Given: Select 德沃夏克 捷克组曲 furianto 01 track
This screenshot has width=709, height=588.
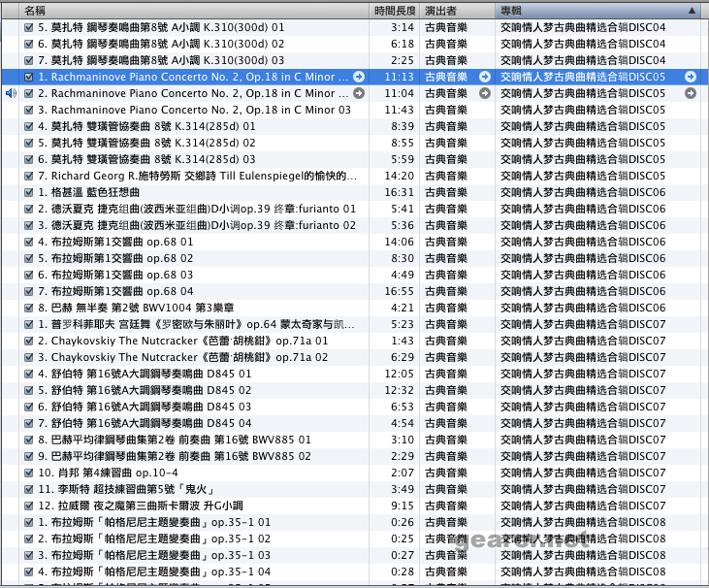Looking at the screenshot, I should tap(197, 209).
